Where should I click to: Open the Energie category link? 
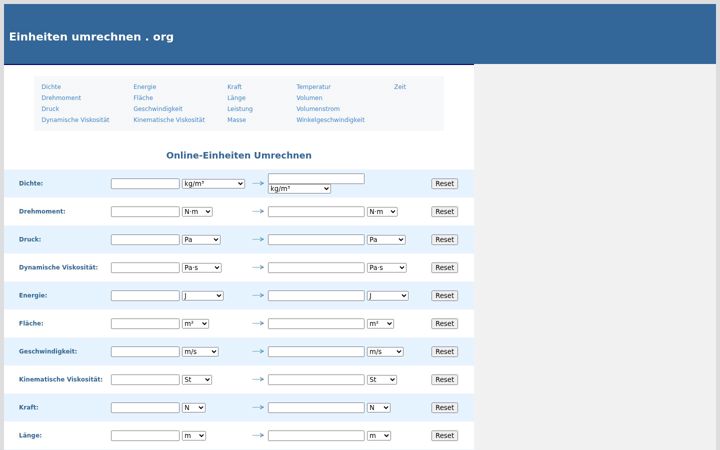click(145, 87)
